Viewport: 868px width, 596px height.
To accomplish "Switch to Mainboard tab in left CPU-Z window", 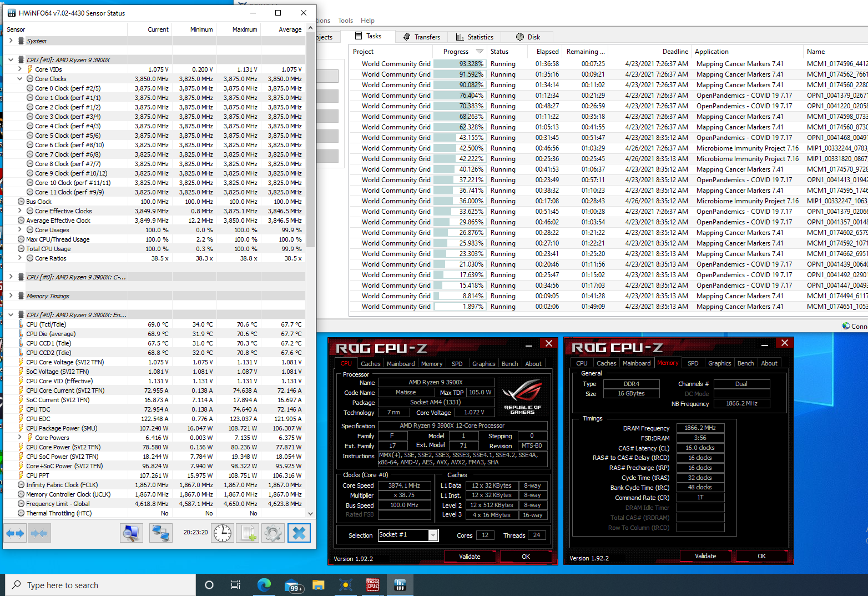I will click(401, 364).
